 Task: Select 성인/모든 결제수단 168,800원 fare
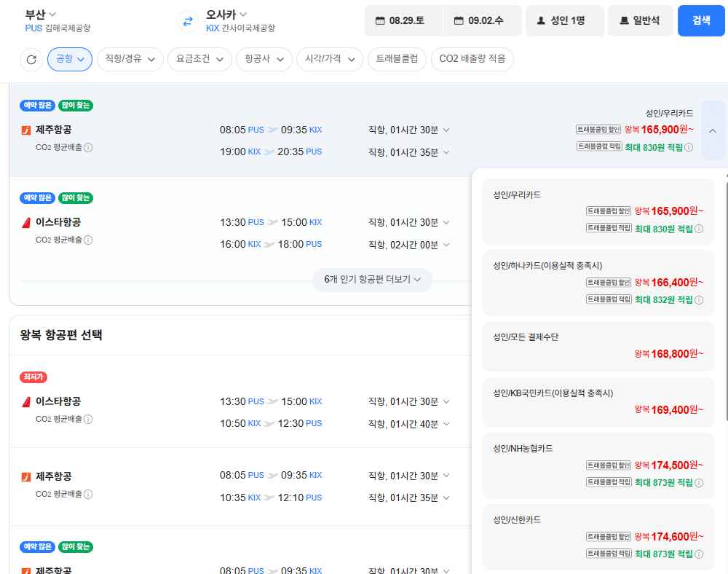click(x=598, y=346)
